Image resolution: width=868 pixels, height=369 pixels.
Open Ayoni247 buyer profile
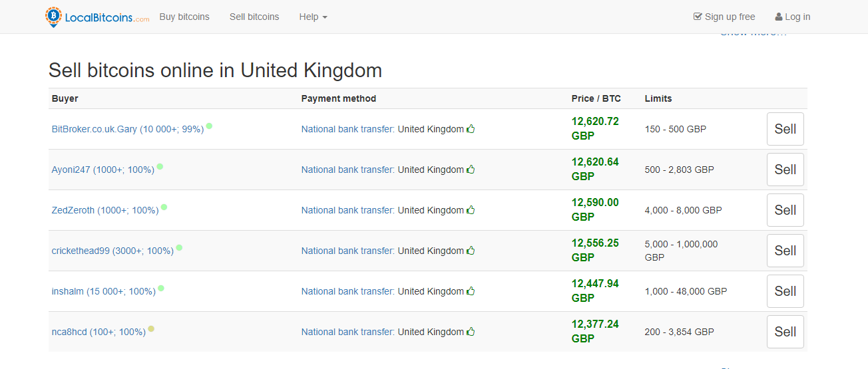[103, 170]
